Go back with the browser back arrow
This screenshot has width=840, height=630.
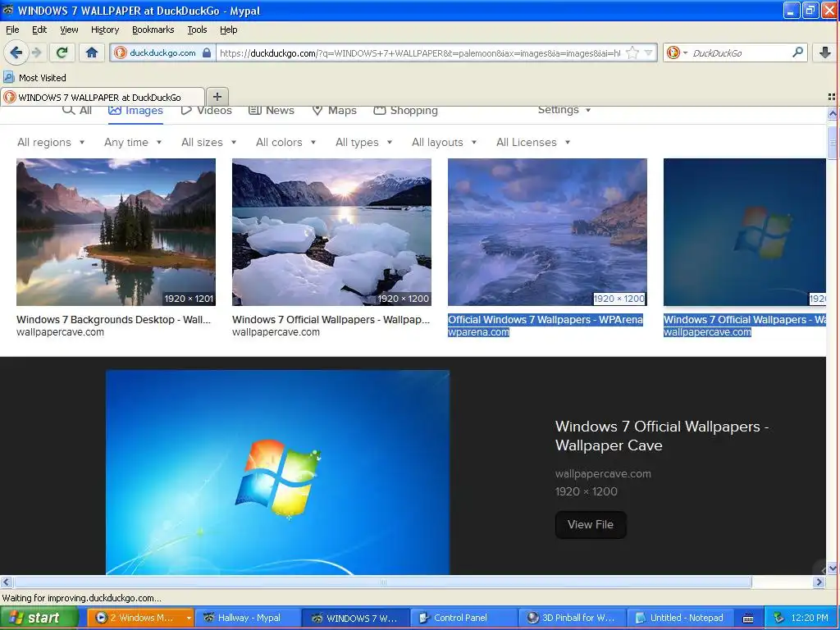point(16,52)
